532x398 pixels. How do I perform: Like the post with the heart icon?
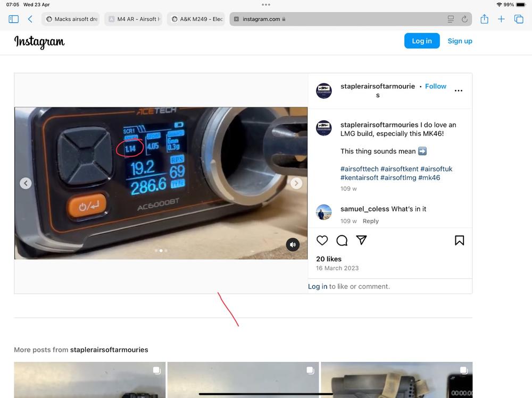(322, 241)
